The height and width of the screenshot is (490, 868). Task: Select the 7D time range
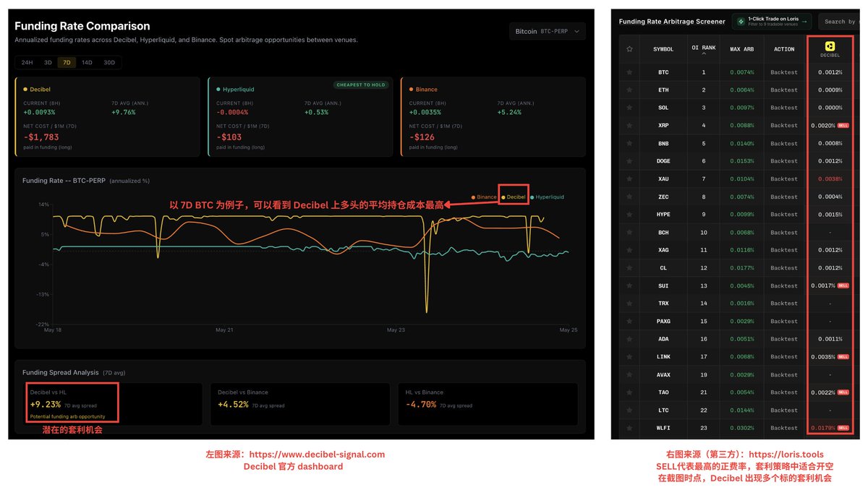[67, 63]
